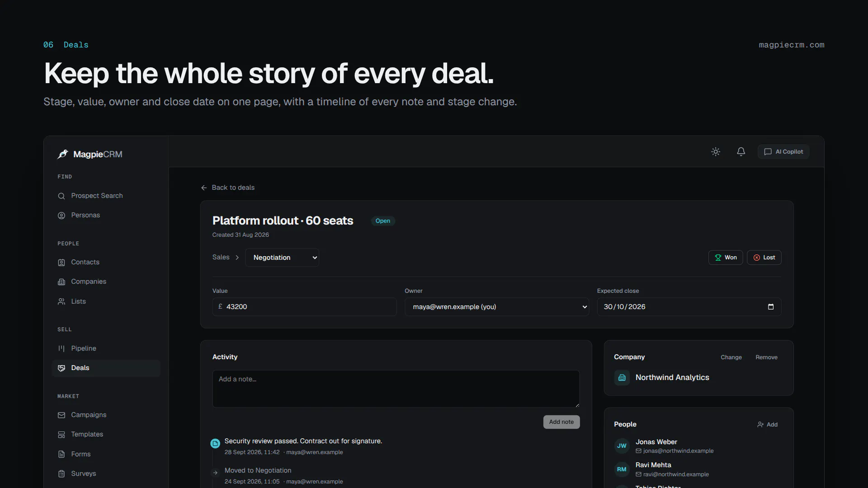The height and width of the screenshot is (488, 868).
Task: Toggle the light/dark theme sun icon
Action: point(716,152)
